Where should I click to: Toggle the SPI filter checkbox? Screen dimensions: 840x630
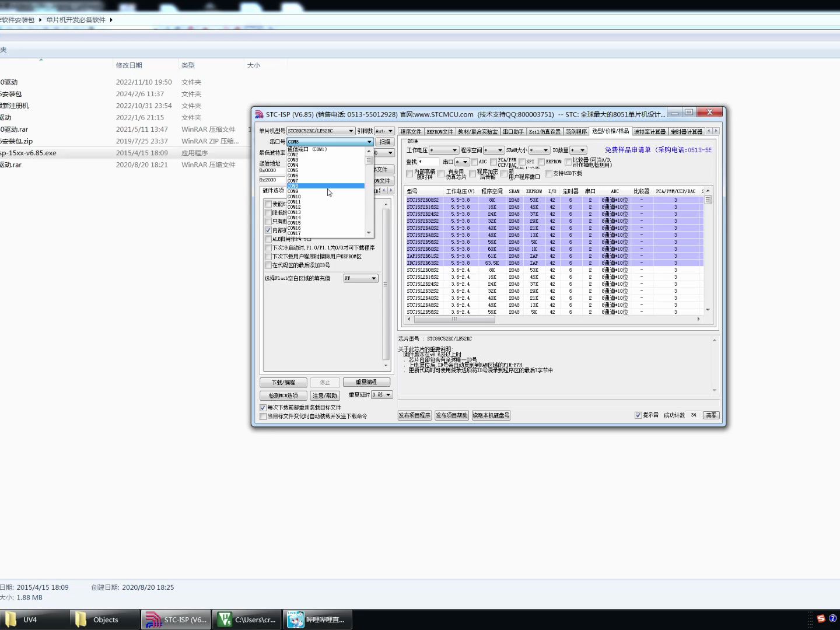click(x=522, y=162)
